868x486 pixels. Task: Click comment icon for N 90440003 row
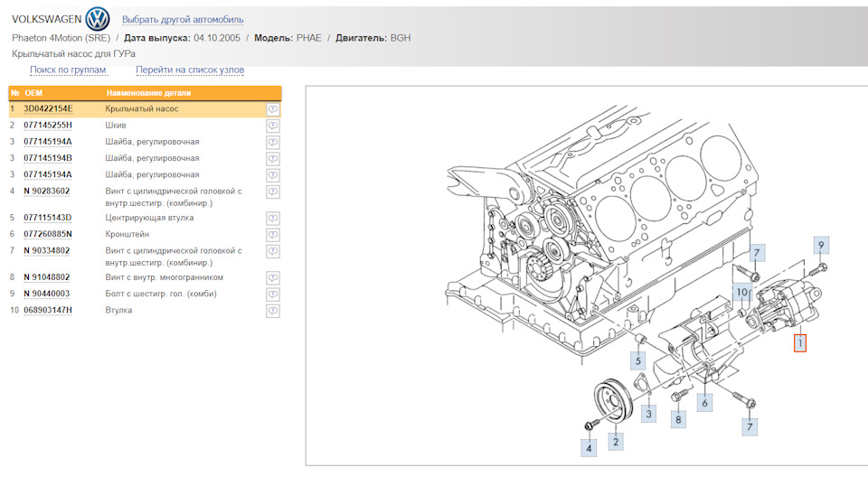point(272,294)
